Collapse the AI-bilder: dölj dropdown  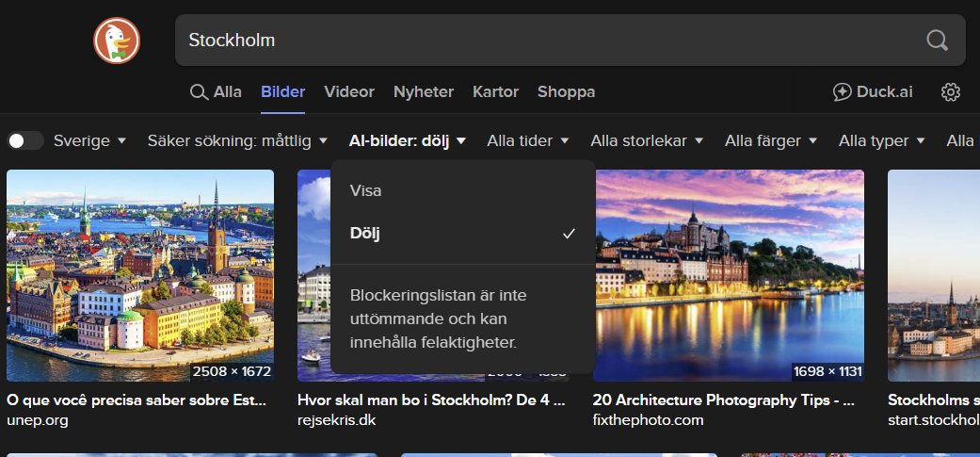pyautogui.click(x=408, y=140)
